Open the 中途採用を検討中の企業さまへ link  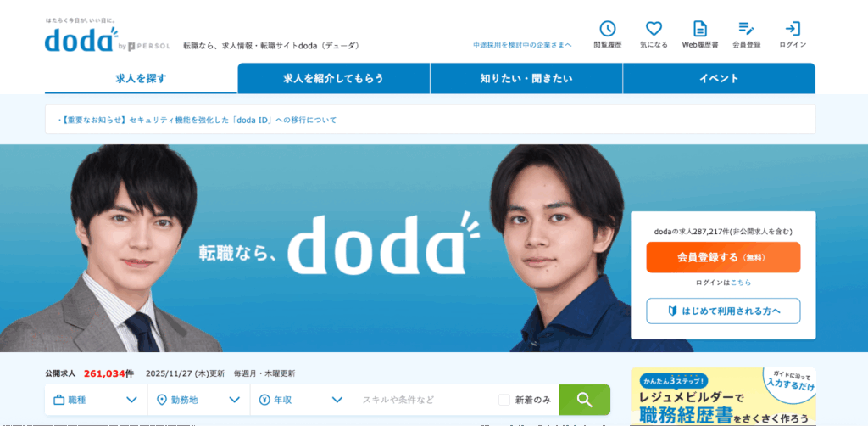[x=522, y=45]
